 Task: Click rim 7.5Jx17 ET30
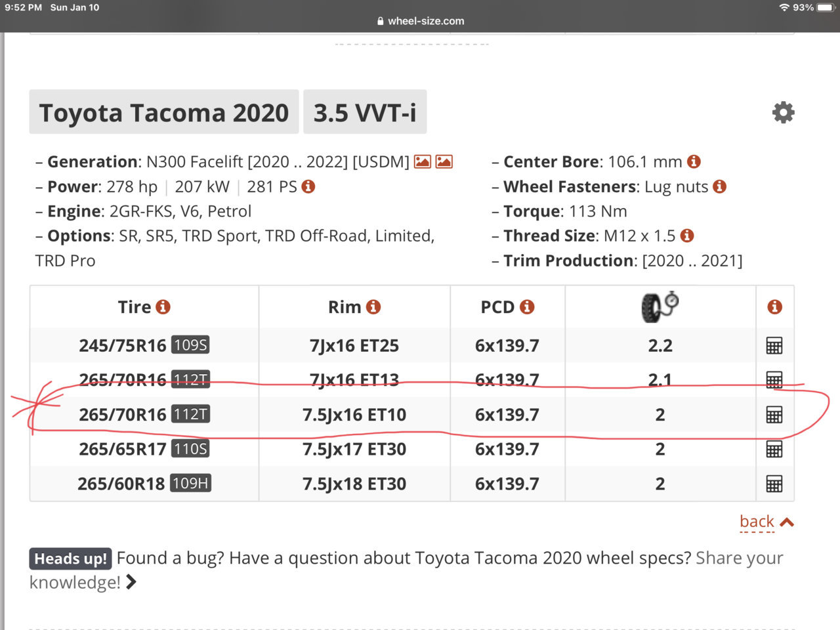coord(354,450)
